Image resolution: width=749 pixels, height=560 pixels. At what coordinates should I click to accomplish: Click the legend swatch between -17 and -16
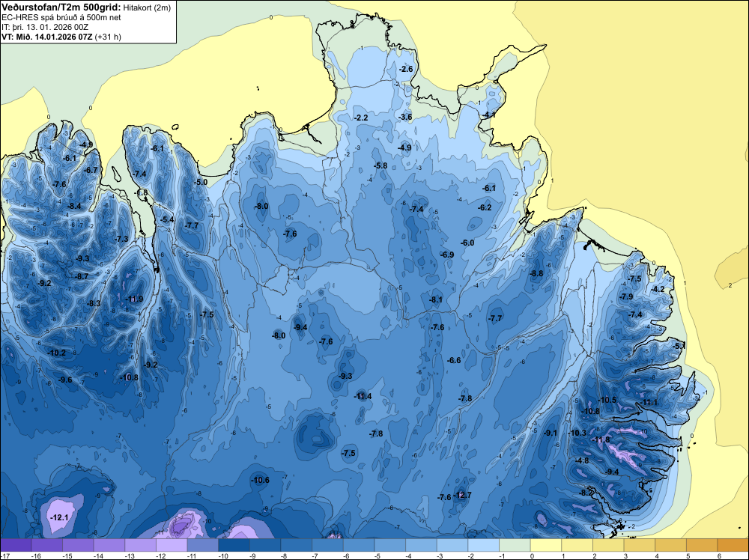click(x=16, y=545)
